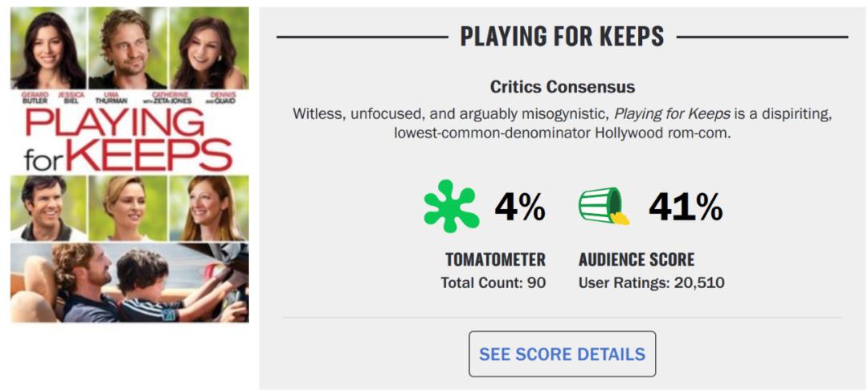Click the Jessica Biel name on the poster
This screenshot has width=868, height=391.
[71, 97]
